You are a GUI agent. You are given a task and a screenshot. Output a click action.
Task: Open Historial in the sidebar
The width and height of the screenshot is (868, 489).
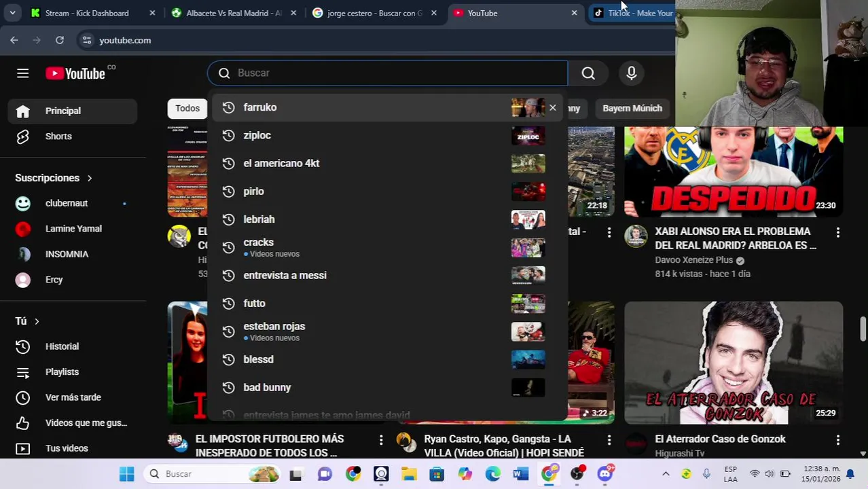[73, 346]
